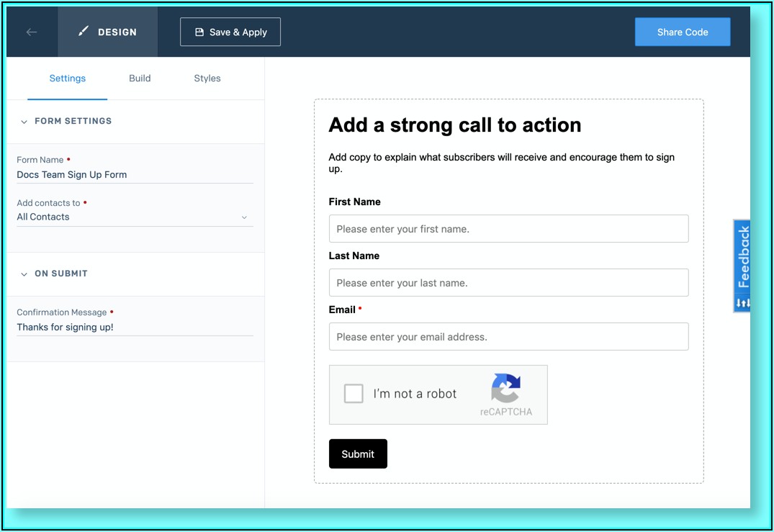
Task: Click the Save & Apply button
Action: [x=230, y=32]
